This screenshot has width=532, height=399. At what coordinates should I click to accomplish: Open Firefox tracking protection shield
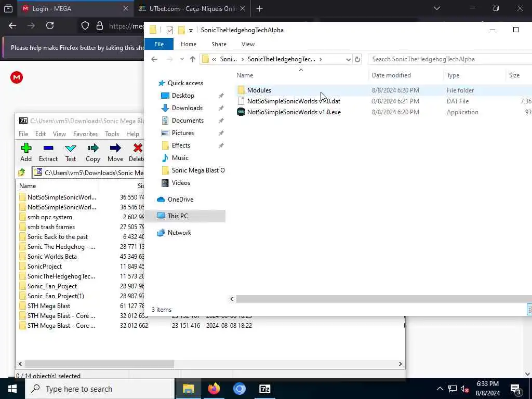coord(85,25)
